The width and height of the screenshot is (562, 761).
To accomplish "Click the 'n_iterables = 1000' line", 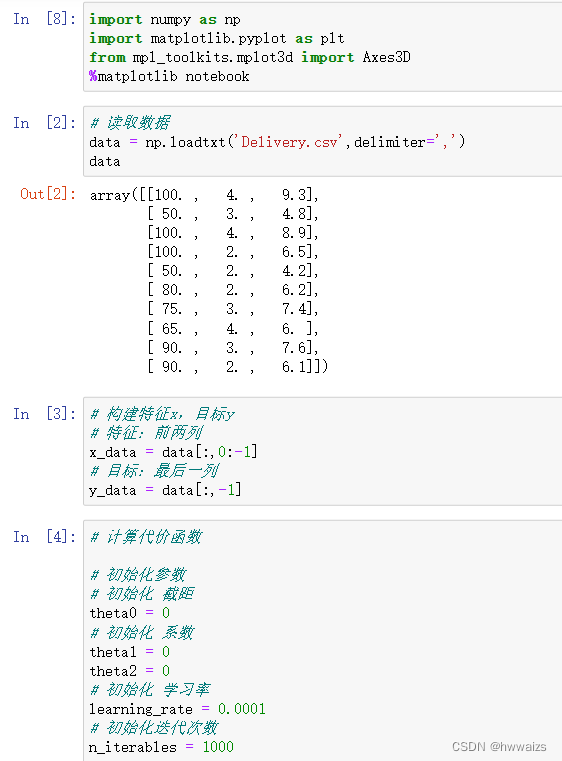I will coord(162,747).
